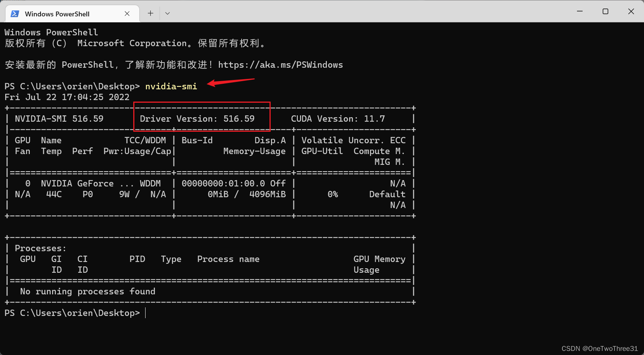
Task: Click the 'P0' performance state value
Action: click(x=88, y=194)
